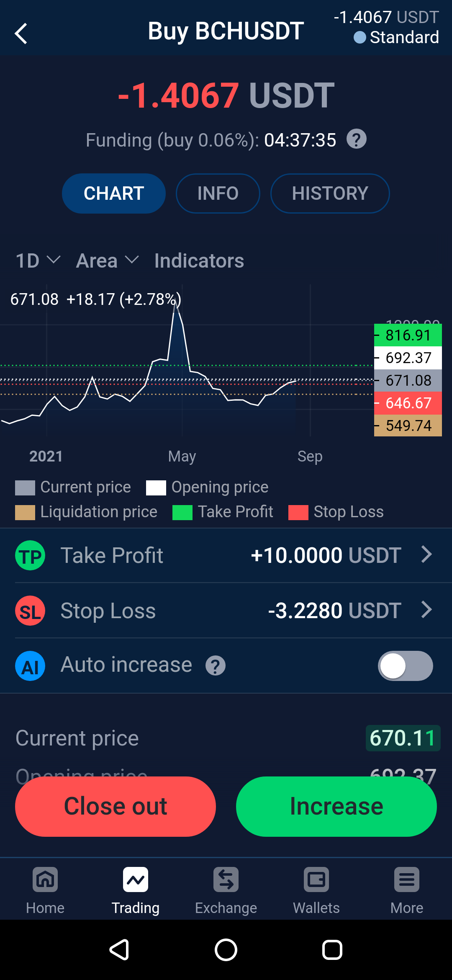
Task: Switch to the HISTORY tab
Action: point(330,193)
